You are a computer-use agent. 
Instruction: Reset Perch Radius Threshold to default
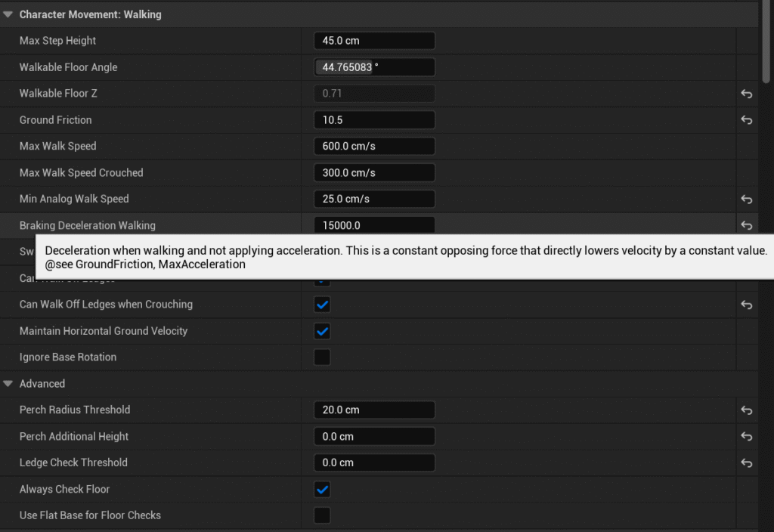[746, 410]
